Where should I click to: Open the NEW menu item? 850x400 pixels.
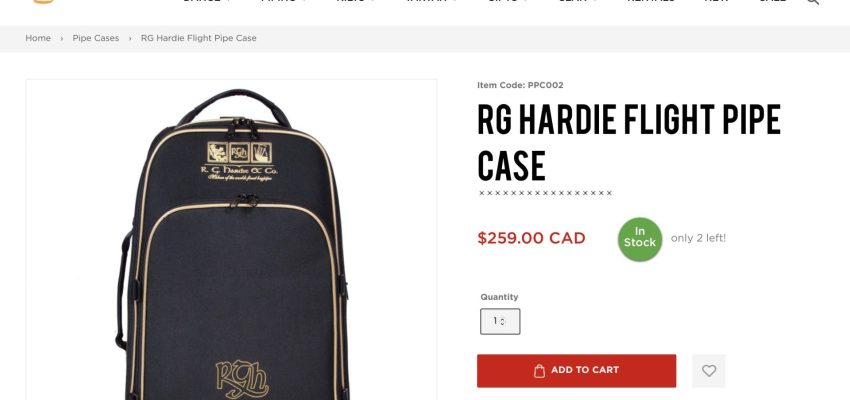[716, 2]
